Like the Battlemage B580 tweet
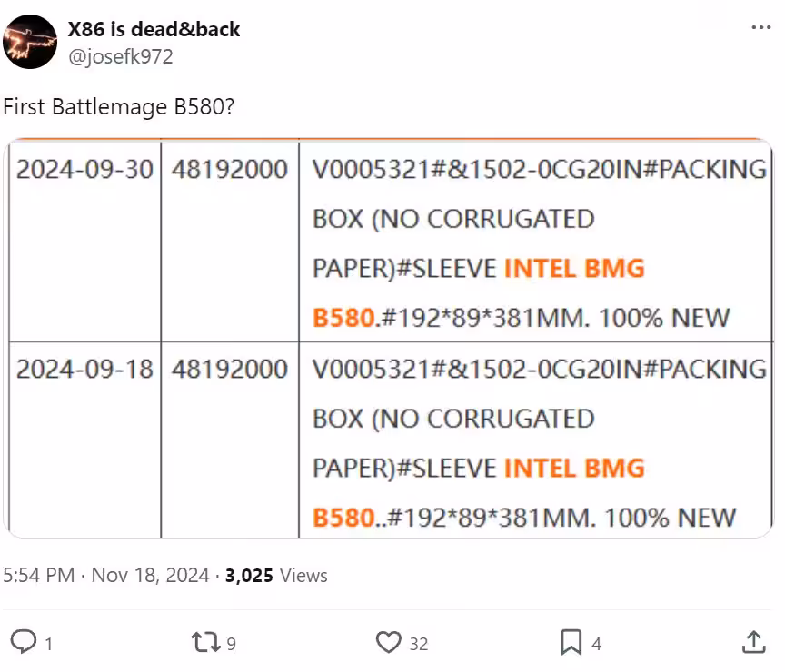This screenshot has width=785, height=672. pyautogui.click(x=389, y=643)
